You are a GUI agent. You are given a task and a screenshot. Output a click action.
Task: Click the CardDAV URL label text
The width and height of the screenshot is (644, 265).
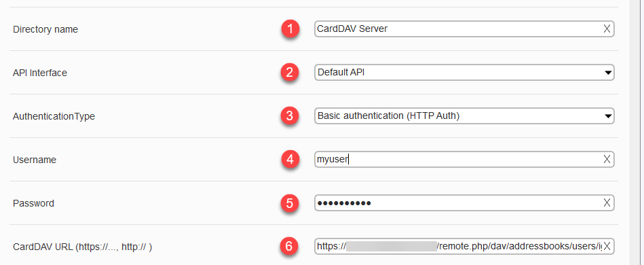pyautogui.click(x=83, y=247)
